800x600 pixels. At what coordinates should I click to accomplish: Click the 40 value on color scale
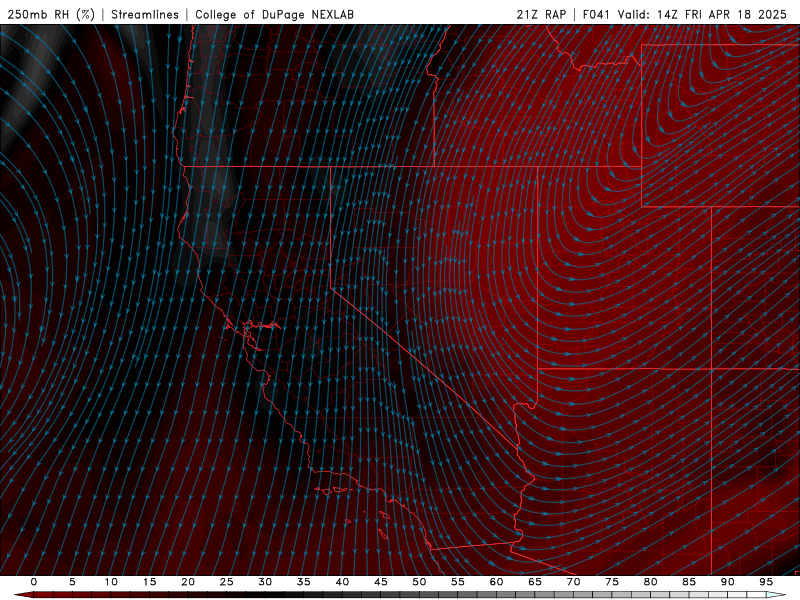(x=342, y=582)
